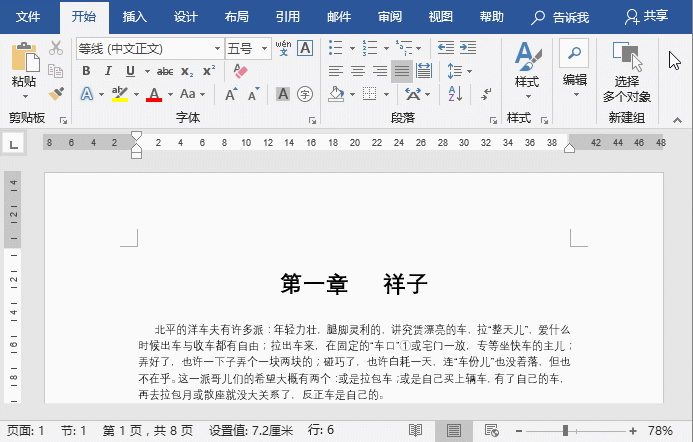Set Align Left paragraph alignment

tap(336, 71)
